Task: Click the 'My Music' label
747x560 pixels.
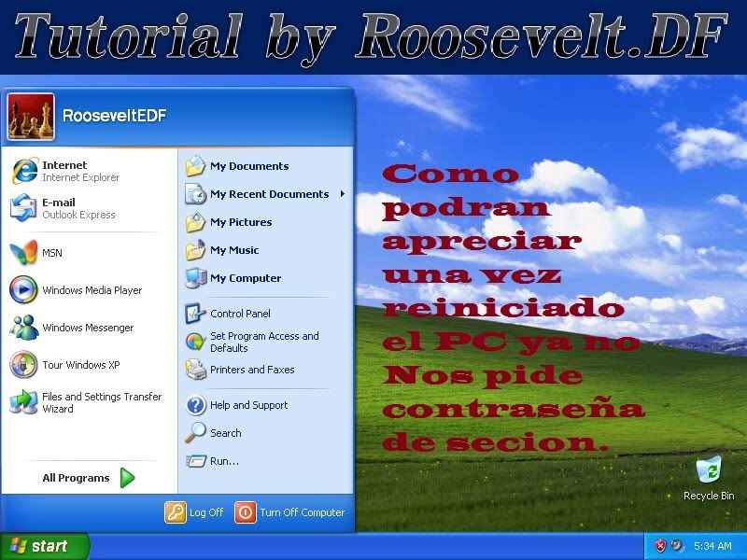Action: pos(234,250)
